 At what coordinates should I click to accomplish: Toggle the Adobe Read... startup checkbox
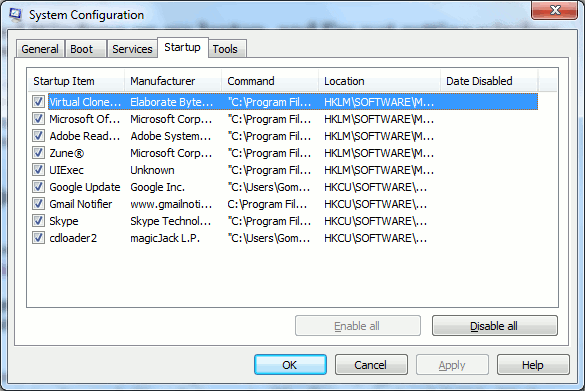38,135
